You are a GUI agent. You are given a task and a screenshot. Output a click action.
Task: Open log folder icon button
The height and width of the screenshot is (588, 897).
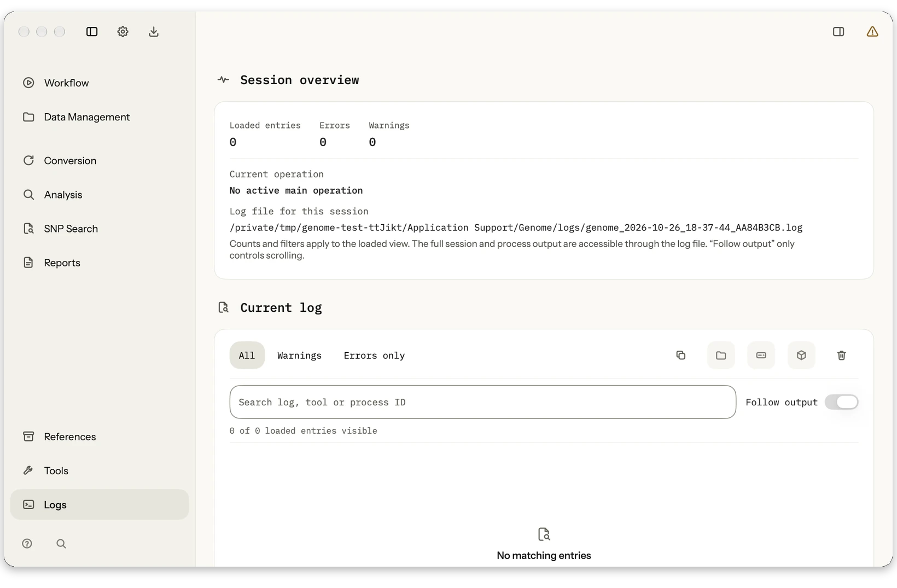click(x=721, y=356)
